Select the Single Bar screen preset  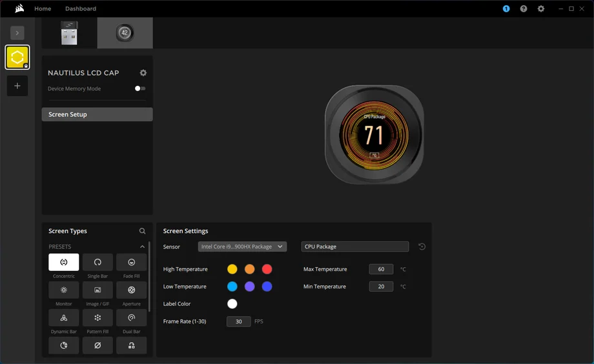97,262
